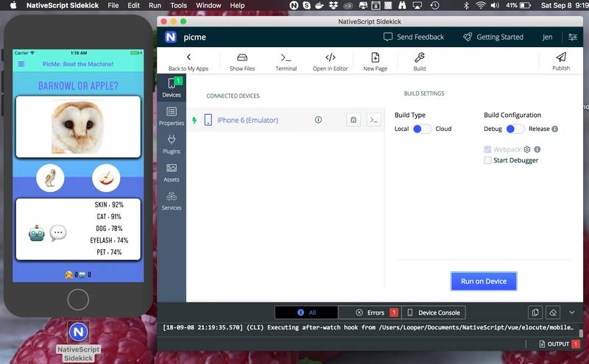Click the Publish paper plane icon
Viewport: 589px width, 364px height.
(x=561, y=58)
